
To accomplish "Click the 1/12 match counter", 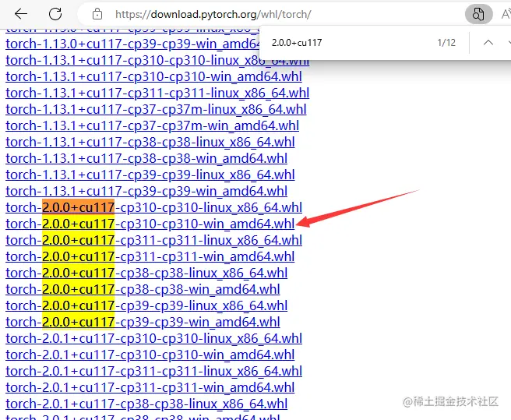I will point(446,43).
